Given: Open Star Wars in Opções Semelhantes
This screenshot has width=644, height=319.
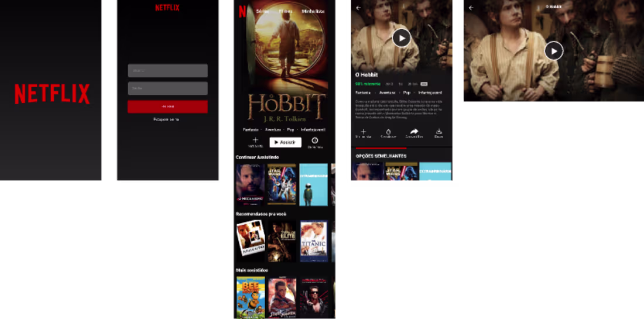Looking at the screenshot, I should point(401,171).
